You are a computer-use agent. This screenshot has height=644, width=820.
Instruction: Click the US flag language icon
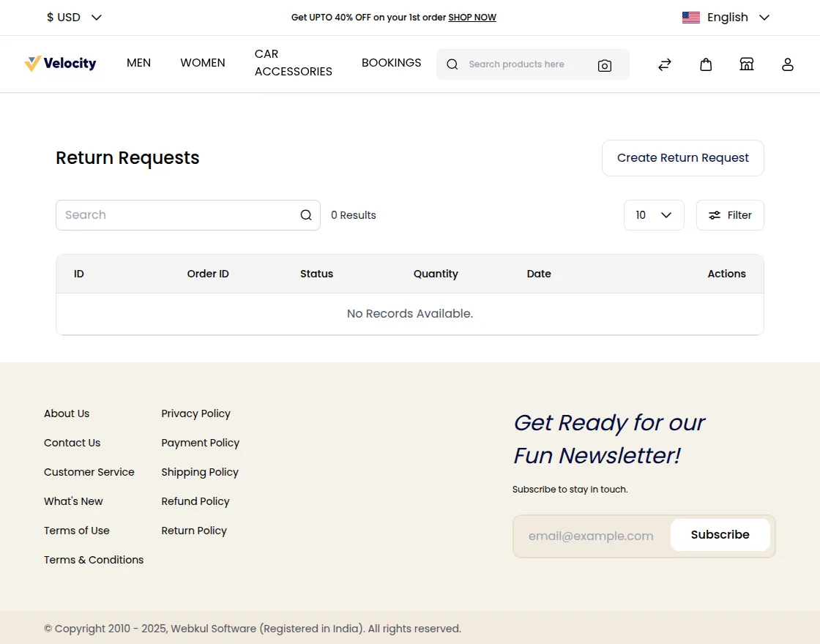(x=690, y=18)
